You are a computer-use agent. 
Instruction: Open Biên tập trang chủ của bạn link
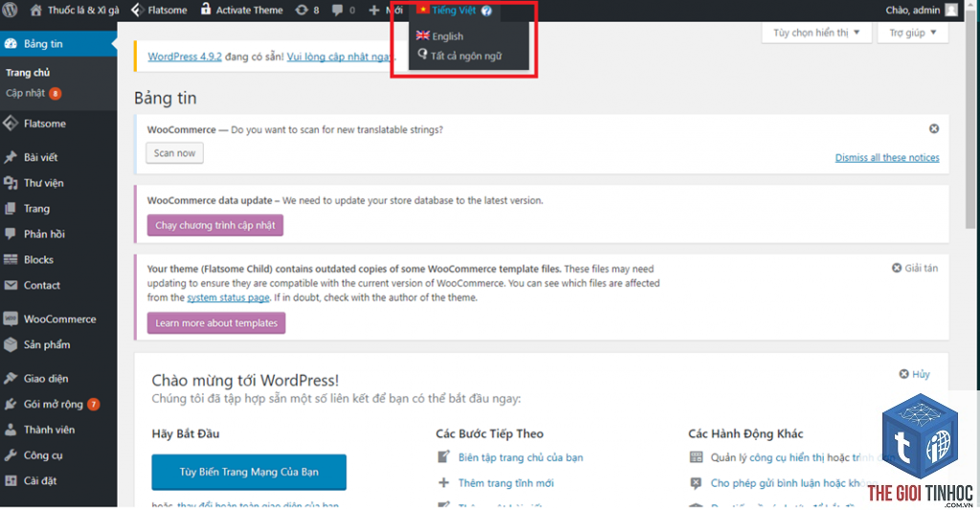(x=520, y=457)
